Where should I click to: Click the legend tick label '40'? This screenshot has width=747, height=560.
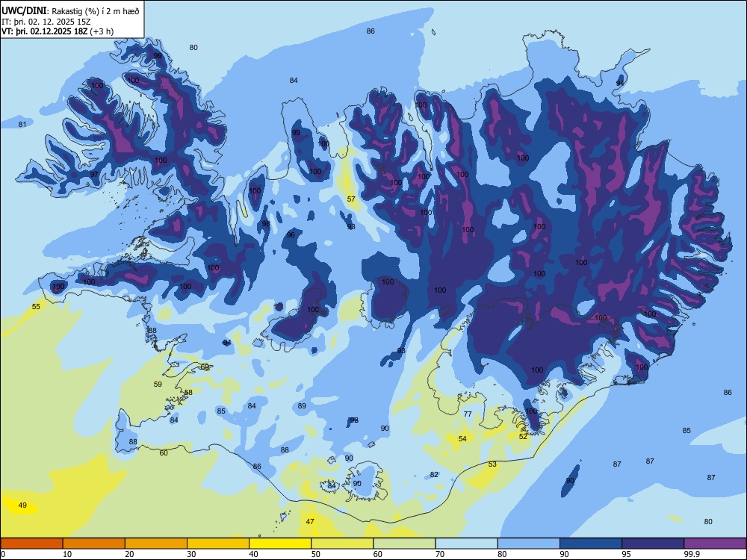pyautogui.click(x=254, y=554)
